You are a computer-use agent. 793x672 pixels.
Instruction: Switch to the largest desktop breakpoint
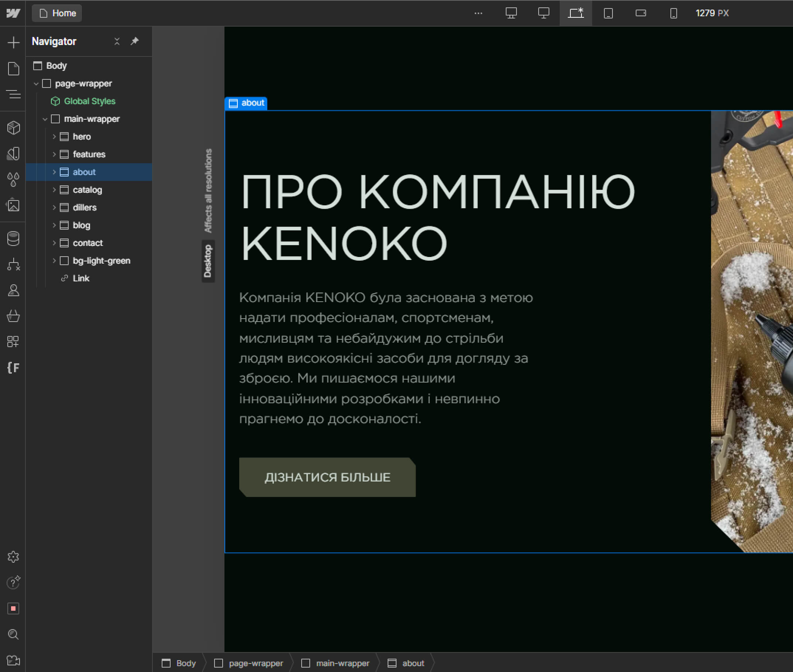tap(511, 13)
